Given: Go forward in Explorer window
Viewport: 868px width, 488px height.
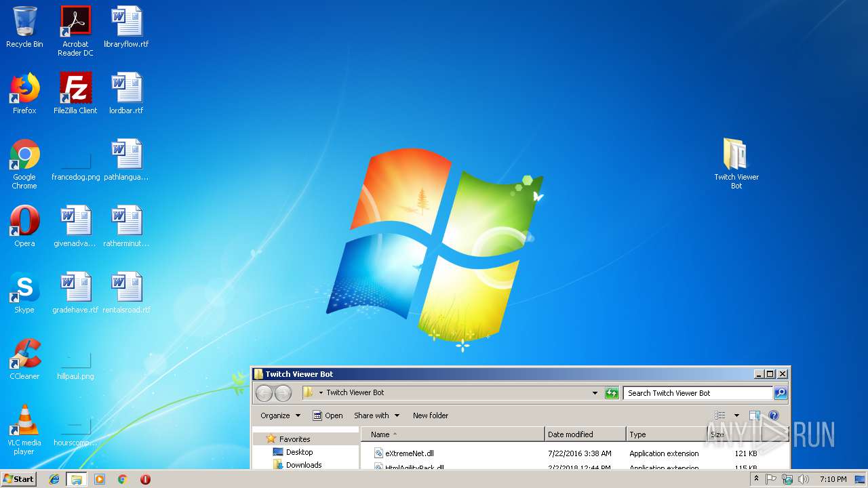Looking at the screenshot, I should 283,393.
